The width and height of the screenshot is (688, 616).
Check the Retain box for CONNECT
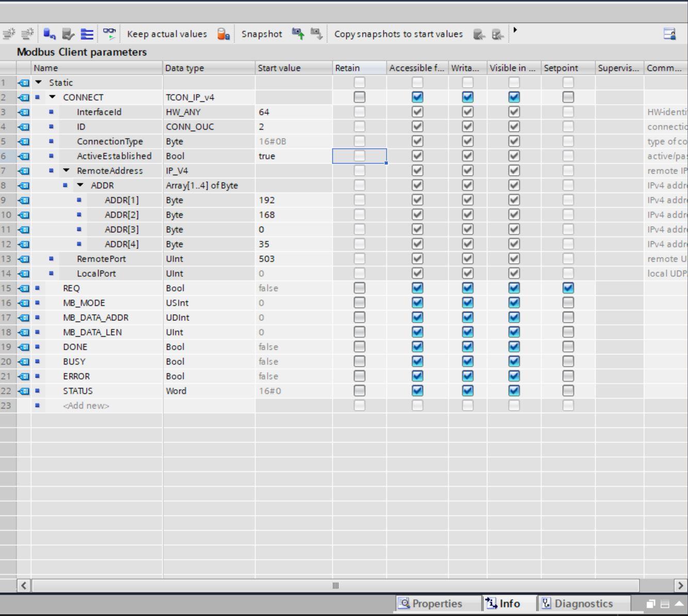point(359,97)
